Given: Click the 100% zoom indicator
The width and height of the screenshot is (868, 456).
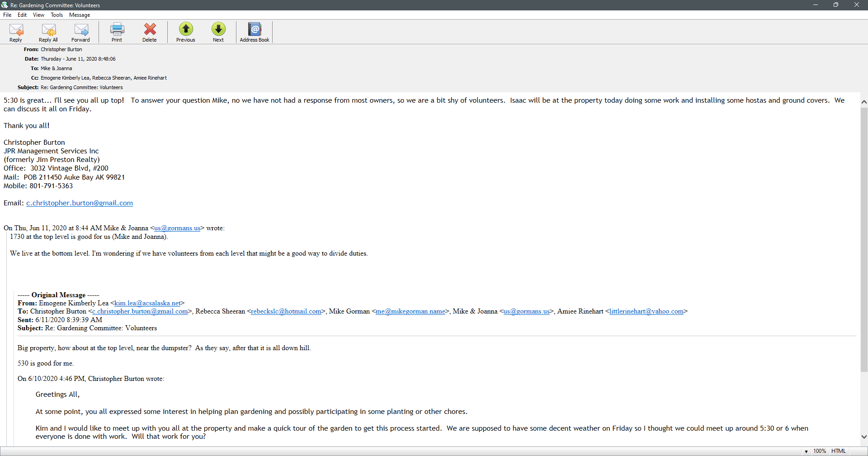Looking at the screenshot, I should point(819,451).
